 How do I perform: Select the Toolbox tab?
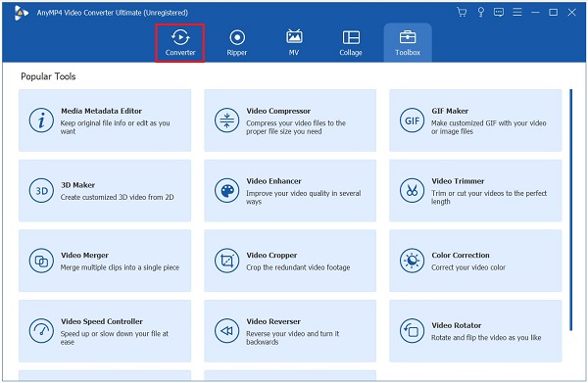(408, 43)
